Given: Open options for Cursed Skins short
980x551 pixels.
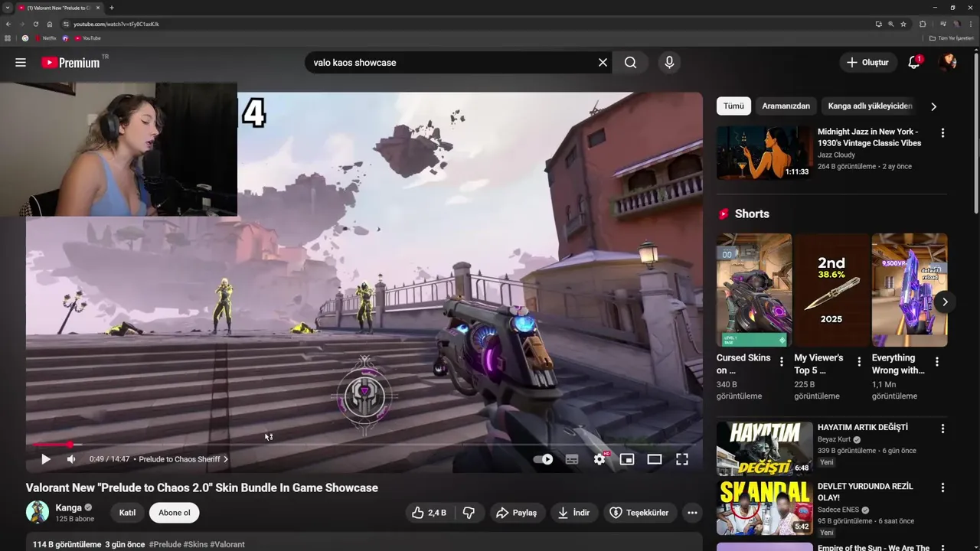Looking at the screenshot, I should click(782, 361).
